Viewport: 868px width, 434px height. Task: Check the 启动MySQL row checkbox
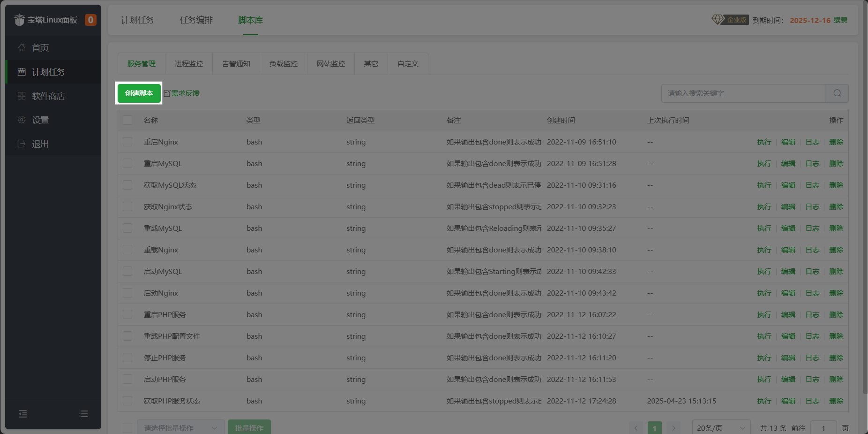[x=127, y=271]
